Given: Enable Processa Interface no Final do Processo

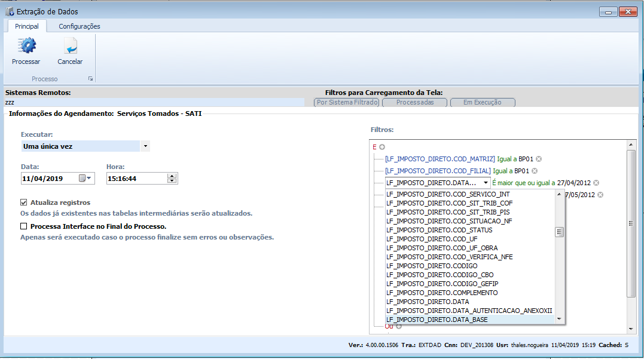Looking at the screenshot, I should click(x=24, y=226).
